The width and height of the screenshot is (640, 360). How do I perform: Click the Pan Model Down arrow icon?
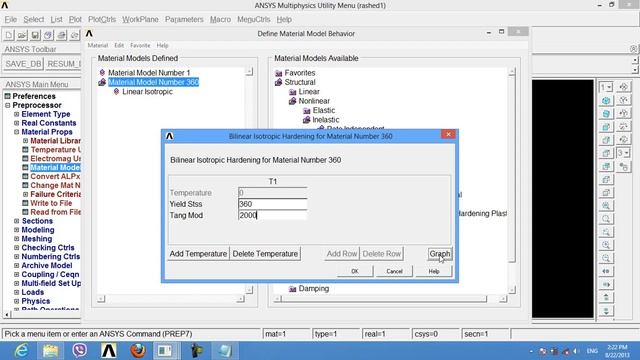pyautogui.click(x=606, y=311)
